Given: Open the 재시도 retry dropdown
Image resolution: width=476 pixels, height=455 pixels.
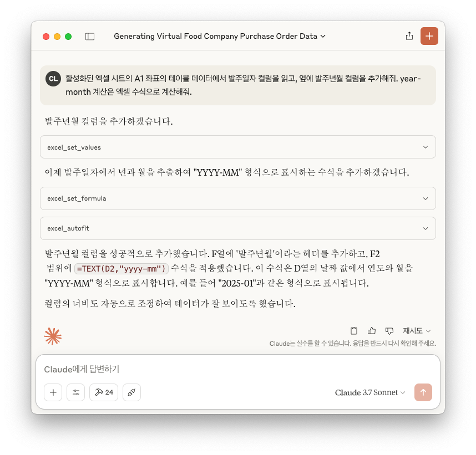Looking at the screenshot, I should [417, 331].
